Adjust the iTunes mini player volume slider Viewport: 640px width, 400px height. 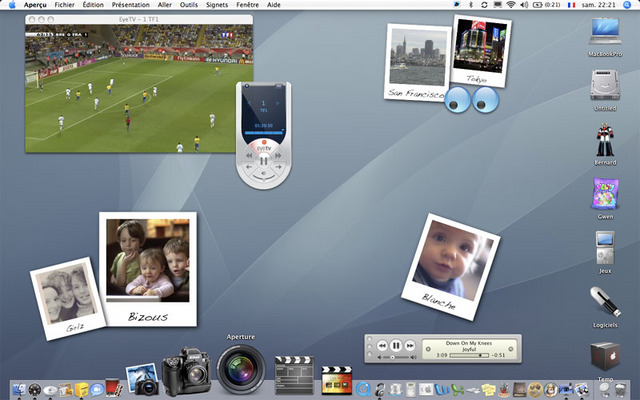tap(396, 357)
